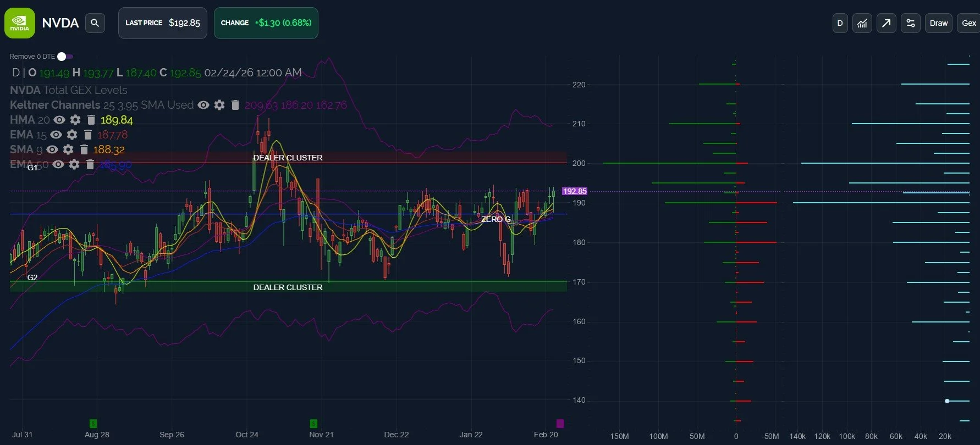Hide the Keltner Channels indicator

(x=203, y=105)
